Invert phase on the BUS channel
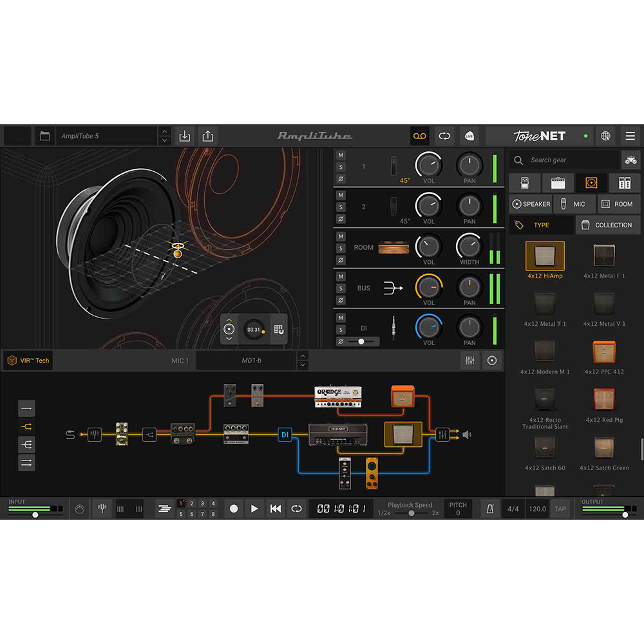 tap(341, 301)
